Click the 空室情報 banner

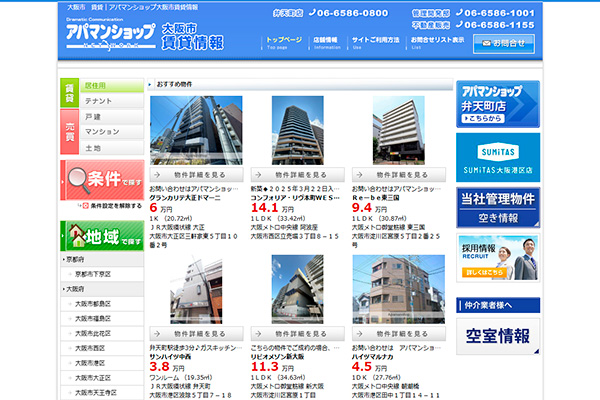tap(498, 336)
